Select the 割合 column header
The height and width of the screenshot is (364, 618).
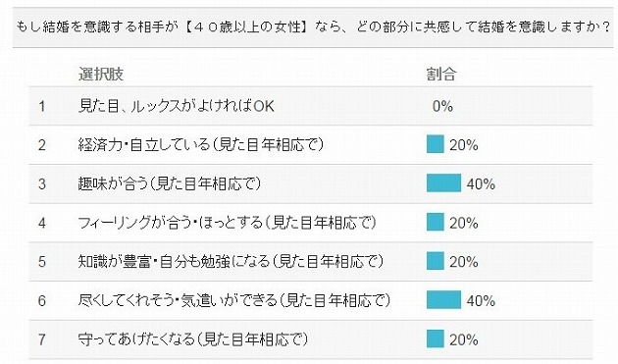(x=441, y=74)
